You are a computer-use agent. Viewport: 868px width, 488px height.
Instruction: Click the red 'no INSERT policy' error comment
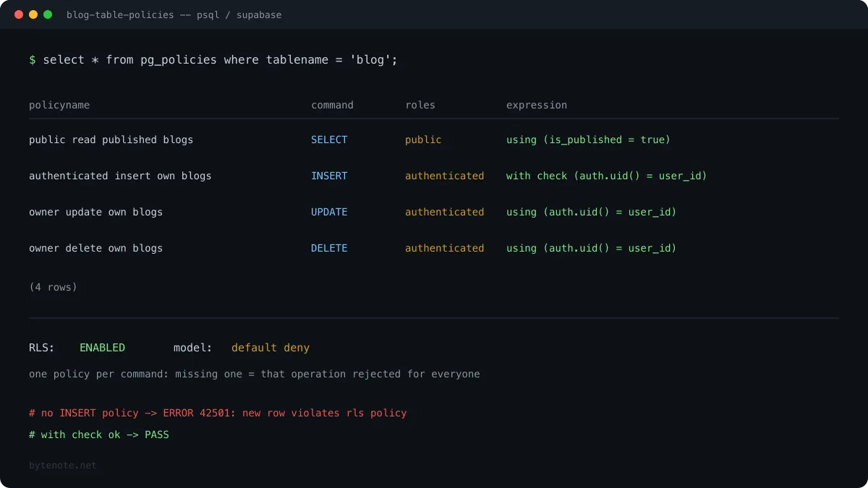tap(218, 413)
